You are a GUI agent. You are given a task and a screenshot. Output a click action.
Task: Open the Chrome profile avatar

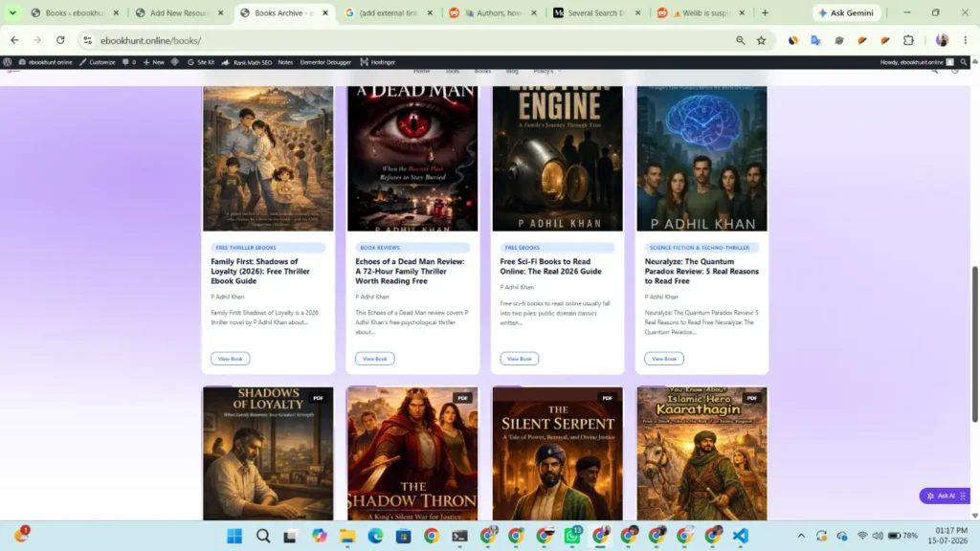942,40
